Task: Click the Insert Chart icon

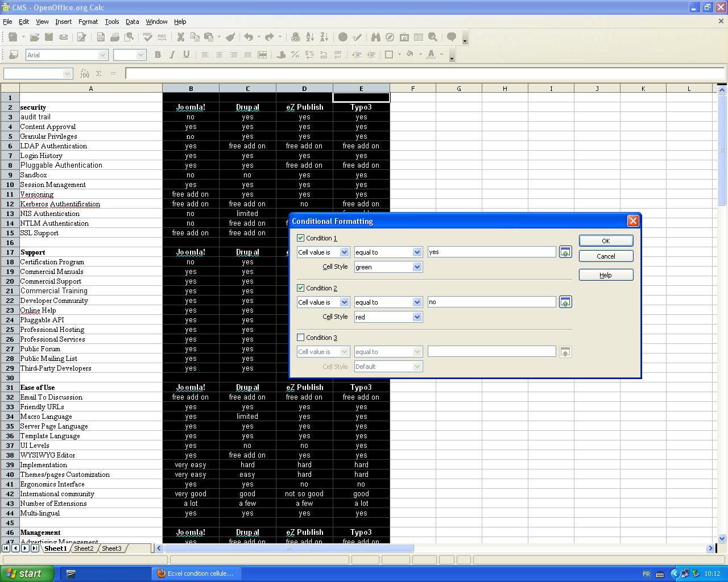Action: [343, 37]
